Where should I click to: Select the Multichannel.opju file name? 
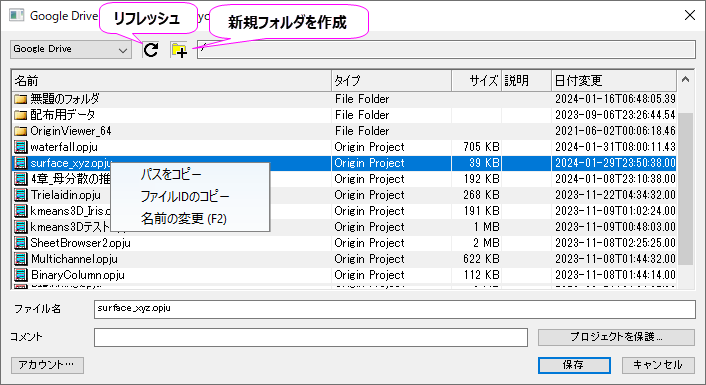74,259
